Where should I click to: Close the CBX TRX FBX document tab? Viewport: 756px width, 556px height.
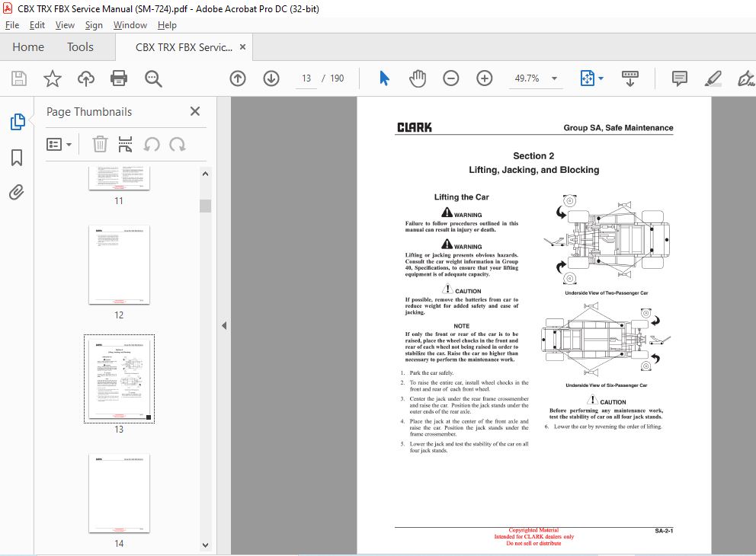pyautogui.click(x=242, y=46)
